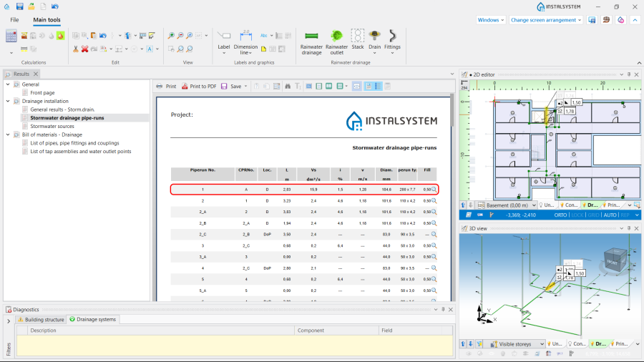Open the Fittings tool

pos(392,41)
